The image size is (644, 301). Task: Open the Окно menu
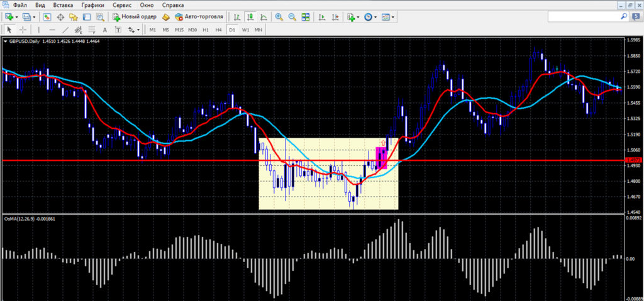point(147,5)
